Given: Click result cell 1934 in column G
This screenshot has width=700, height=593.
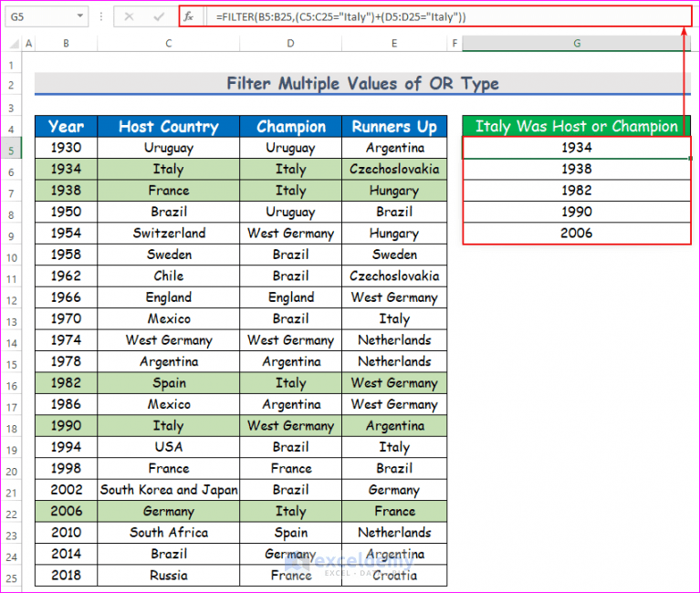Looking at the screenshot, I should [577, 148].
